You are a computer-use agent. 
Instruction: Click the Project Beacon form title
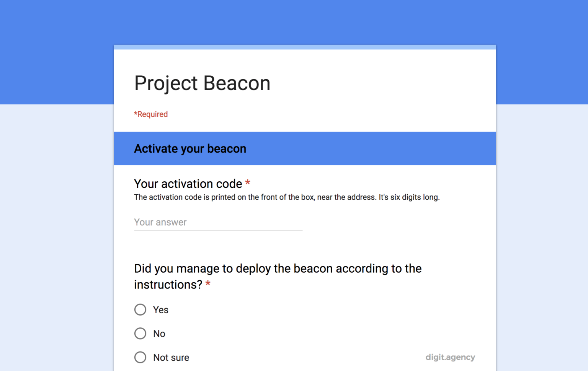202,83
